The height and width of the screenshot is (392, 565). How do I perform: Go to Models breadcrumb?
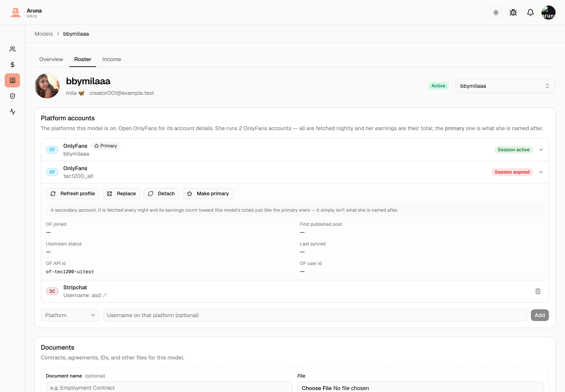pos(44,34)
